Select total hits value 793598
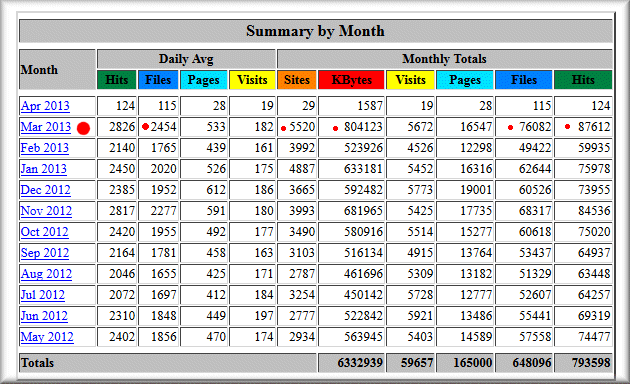Screen dimensions: 630x384 click(591, 363)
